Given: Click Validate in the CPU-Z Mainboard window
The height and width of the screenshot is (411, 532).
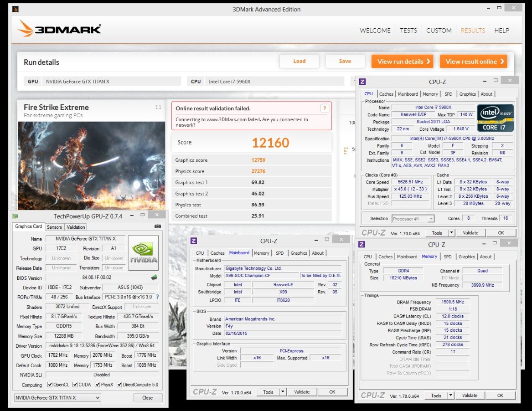Looking at the screenshot, I should (x=302, y=392).
